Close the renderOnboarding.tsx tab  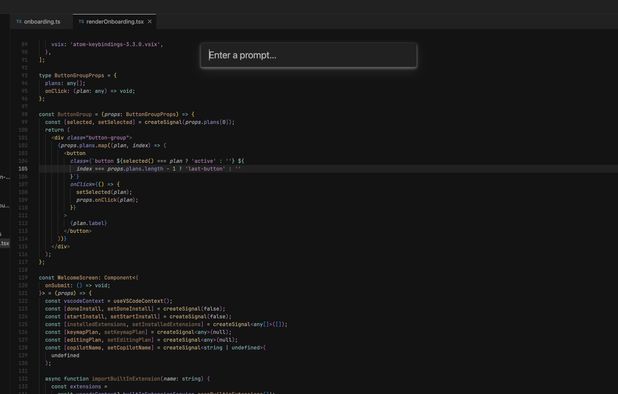(150, 22)
